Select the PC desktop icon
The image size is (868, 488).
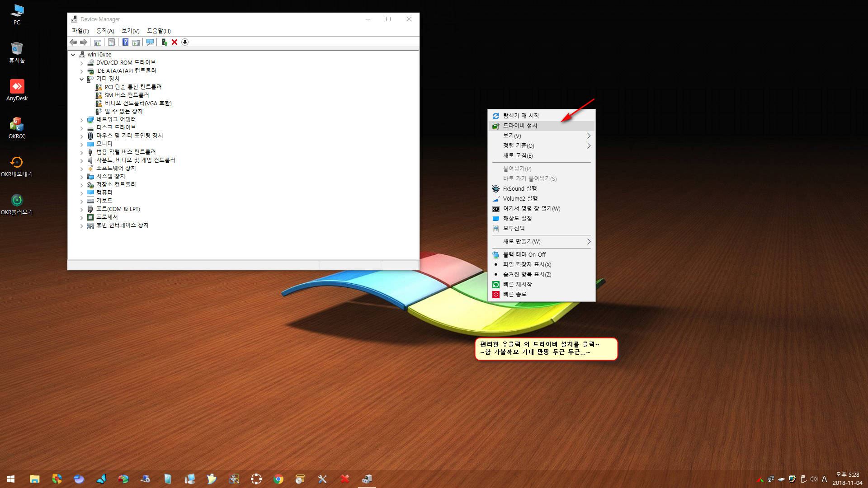(x=17, y=14)
